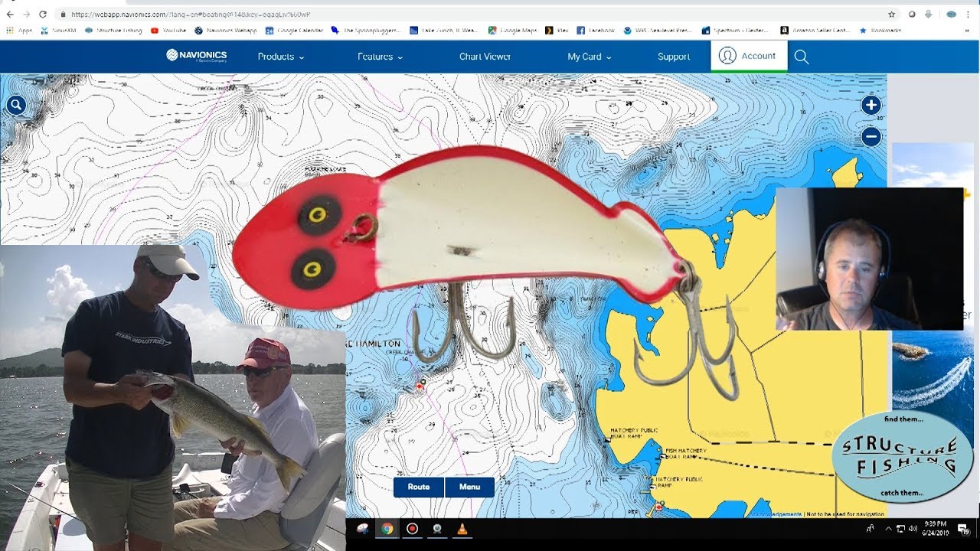Image resolution: width=980 pixels, height=551 pixels.
Task: Open the webcam app in taskbar
Action: click(436, 529)
